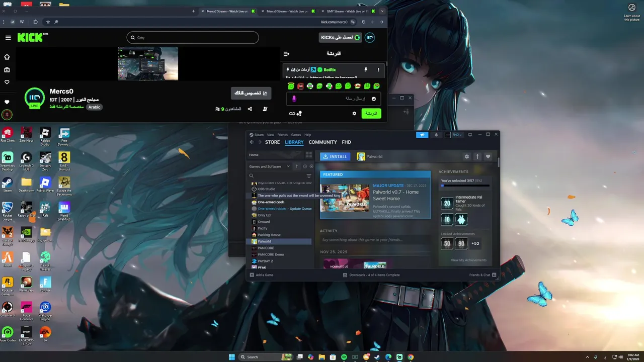Screen dimensions: 644x362
Task: Click the customize channel button
Action: [x=251, y=93]
